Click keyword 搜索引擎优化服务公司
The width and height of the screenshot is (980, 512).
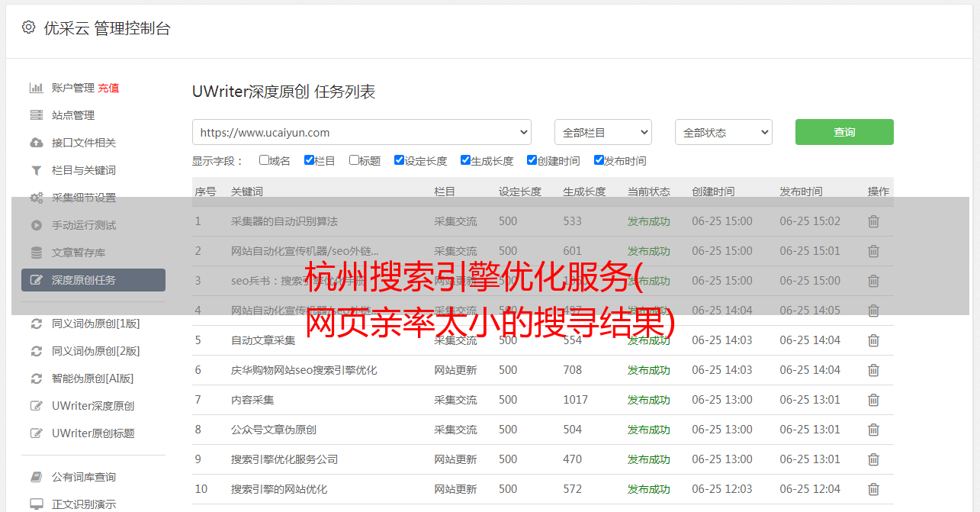tap(284, 459)
